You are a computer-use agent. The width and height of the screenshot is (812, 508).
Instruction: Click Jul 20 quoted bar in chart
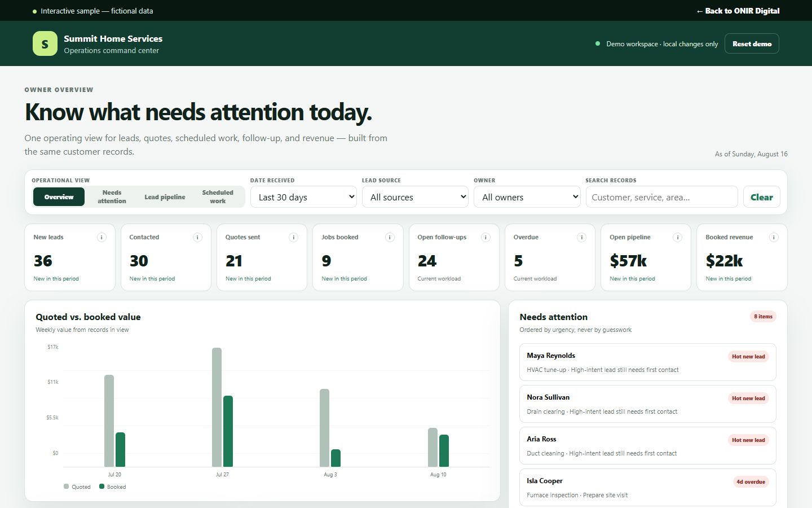click(109, 421)
